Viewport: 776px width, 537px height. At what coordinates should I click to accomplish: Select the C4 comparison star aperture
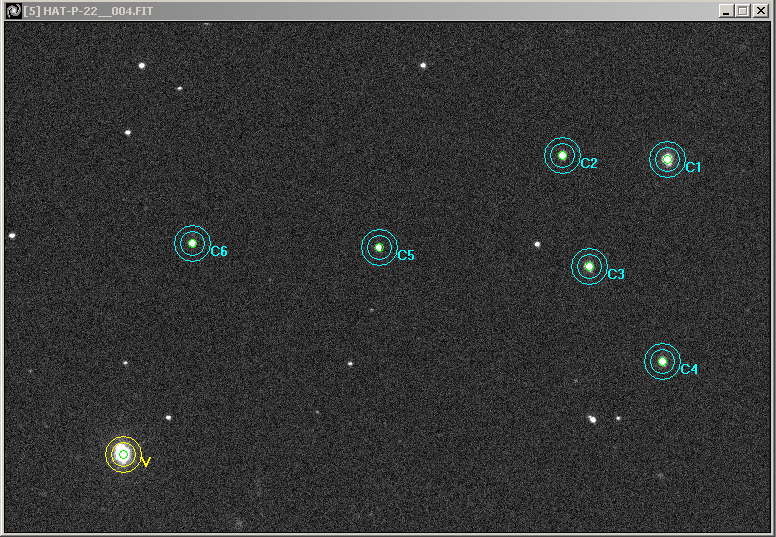click(662, 361)
